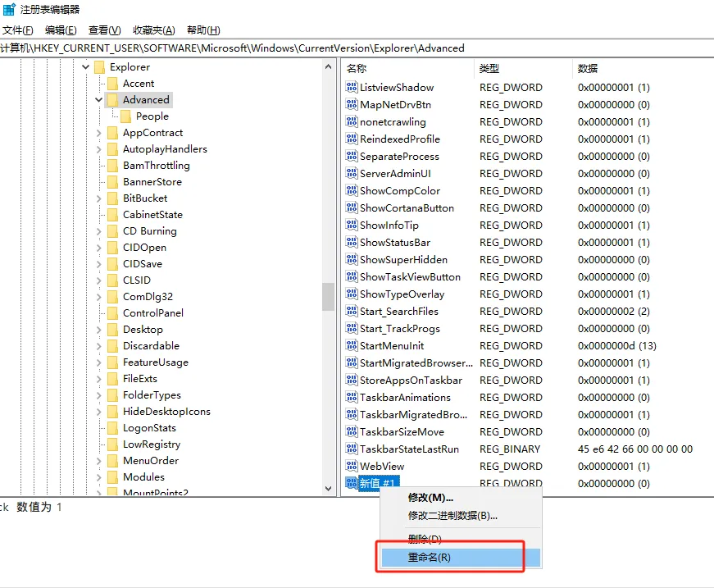Expand the Desktop key
The width and height of the screenshot is (714, 588).
(x=99, y=330)
